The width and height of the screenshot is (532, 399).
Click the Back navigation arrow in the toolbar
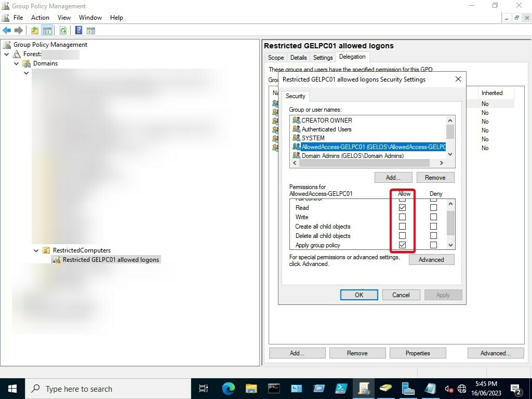pyautogui.click(x=7, y=30)
